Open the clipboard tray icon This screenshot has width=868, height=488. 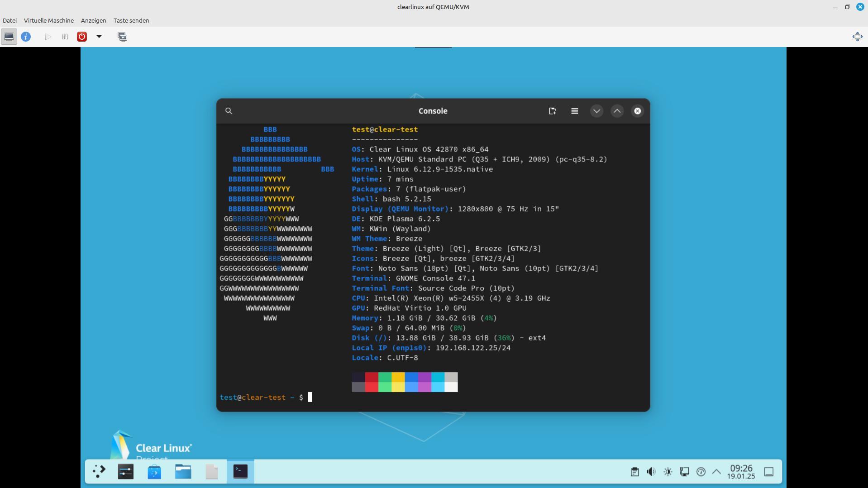click(634, 472)
